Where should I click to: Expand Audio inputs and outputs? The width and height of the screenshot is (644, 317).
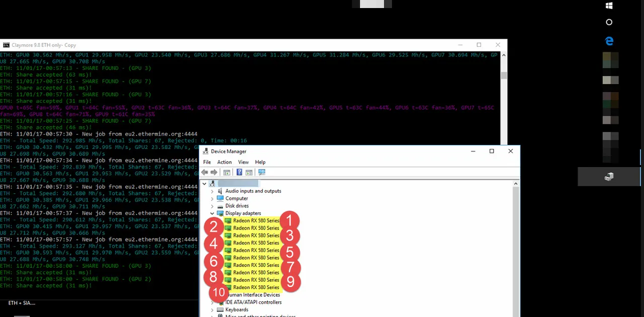coord(212,191)
